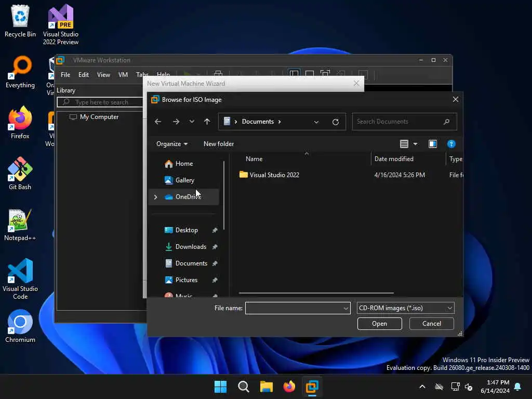The height and width of the screenshot is (399, 532).
Task: Select Home in the navigation pane
Action: point(184,164)
